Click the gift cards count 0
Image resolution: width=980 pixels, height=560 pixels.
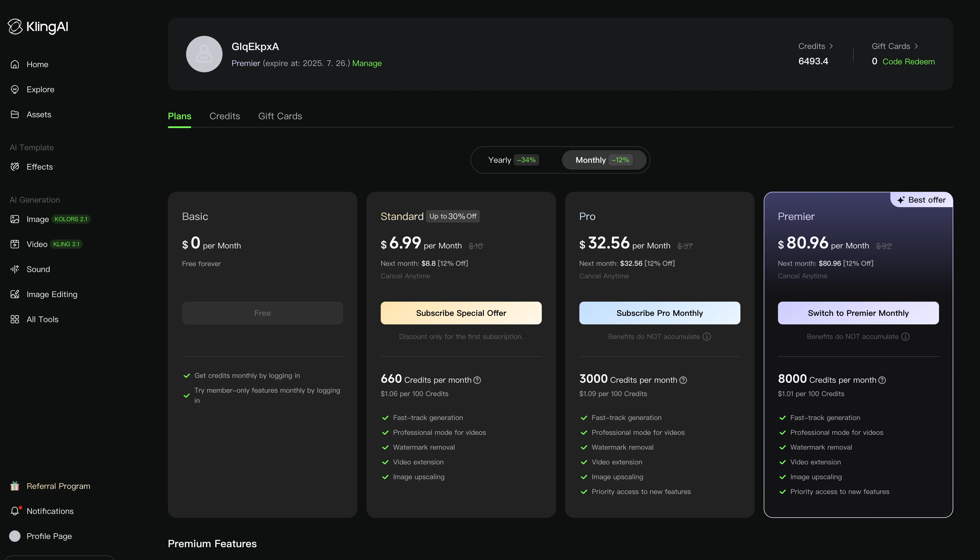click(x=874, y=61)
